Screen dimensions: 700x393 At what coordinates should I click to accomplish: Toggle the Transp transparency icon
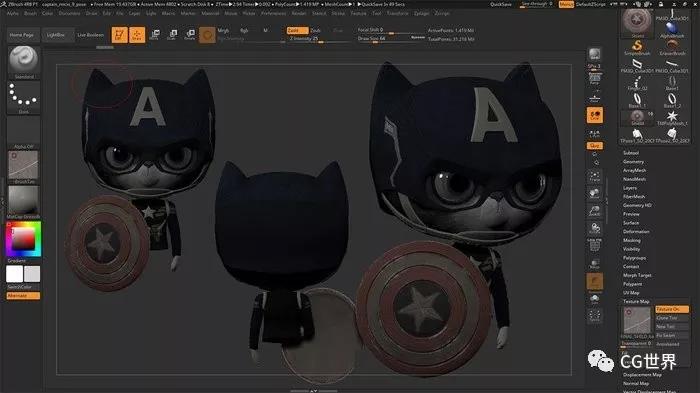pos(594,264)
